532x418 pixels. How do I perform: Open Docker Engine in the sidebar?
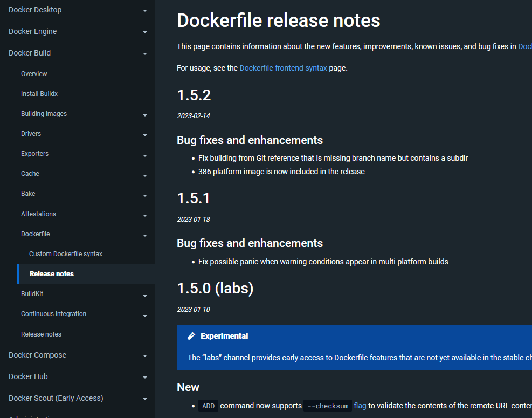[x=32, y=31]
